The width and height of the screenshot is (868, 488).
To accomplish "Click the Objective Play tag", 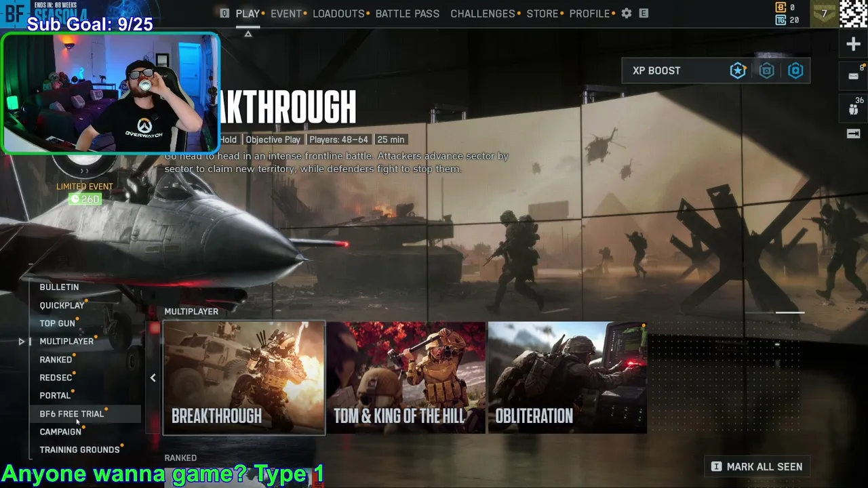I will click(x=273, y=140).
